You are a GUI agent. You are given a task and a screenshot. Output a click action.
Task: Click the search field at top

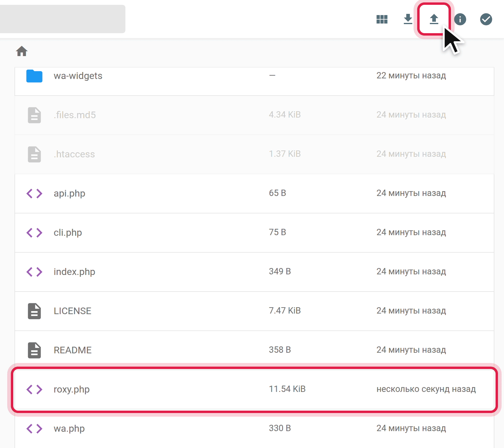[x=62, y=19]
